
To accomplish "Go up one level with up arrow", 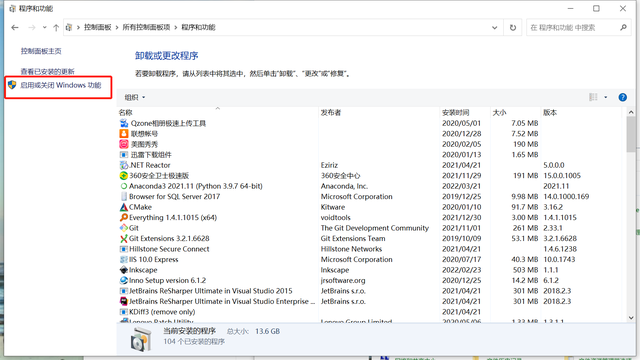I will [x=56, y=27].
